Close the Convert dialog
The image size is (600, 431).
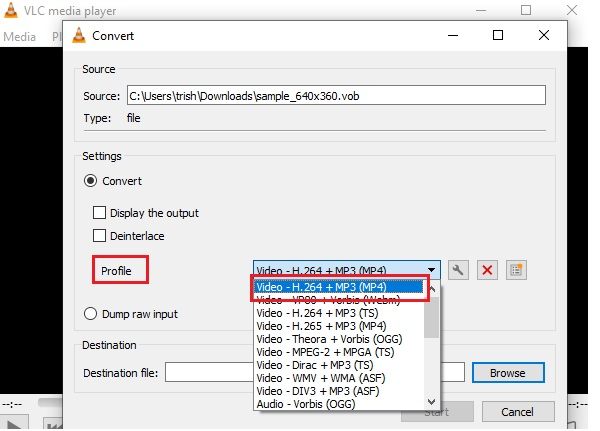click(544, 36)
